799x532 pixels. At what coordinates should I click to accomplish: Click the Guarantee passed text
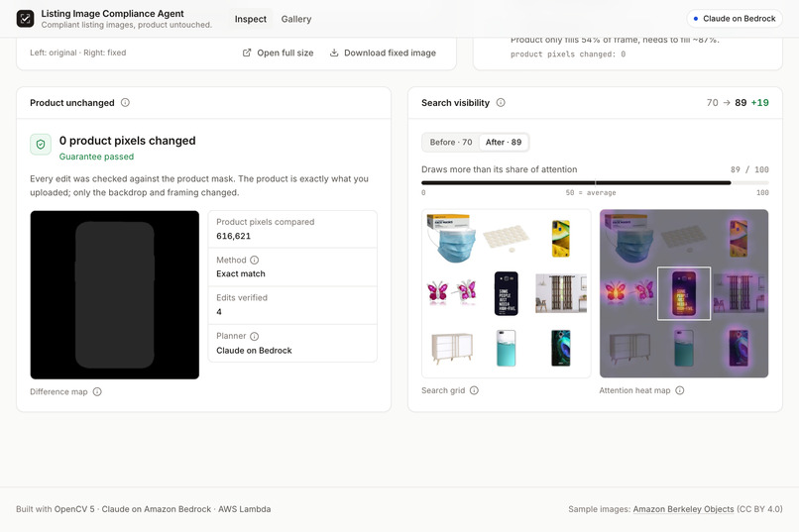[x=96, y=157]
